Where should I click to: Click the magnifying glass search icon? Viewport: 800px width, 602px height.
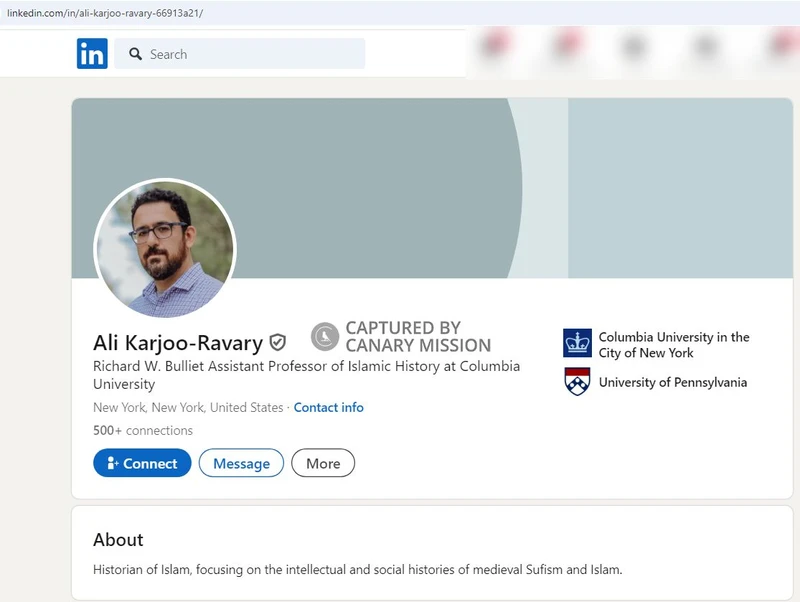pos(135,54)
